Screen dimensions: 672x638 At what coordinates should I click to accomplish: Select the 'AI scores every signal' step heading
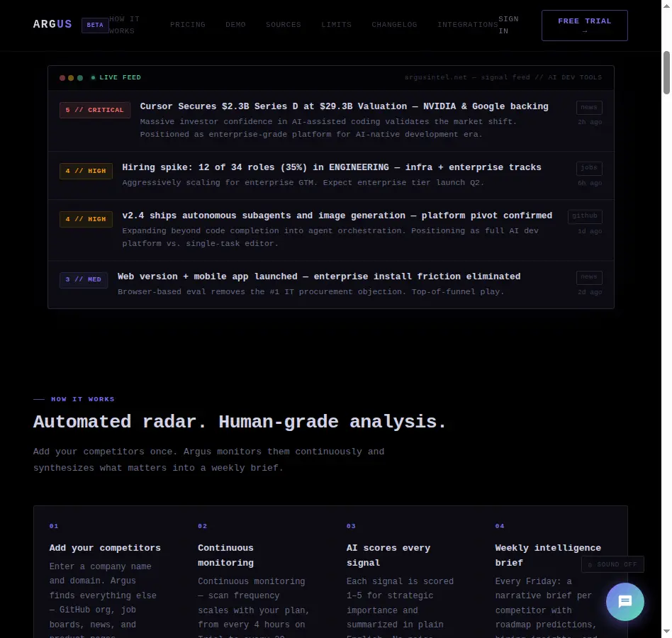tap(388, 555)
